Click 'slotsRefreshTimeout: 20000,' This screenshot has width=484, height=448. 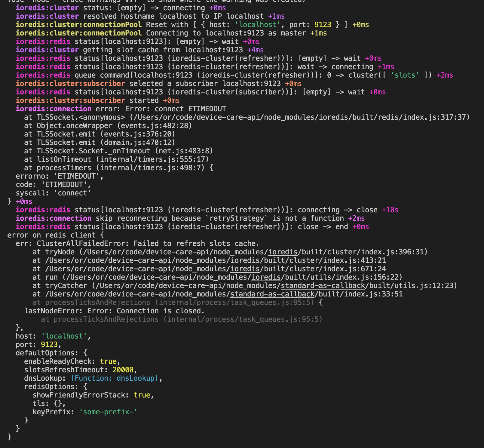coord(81,370)
